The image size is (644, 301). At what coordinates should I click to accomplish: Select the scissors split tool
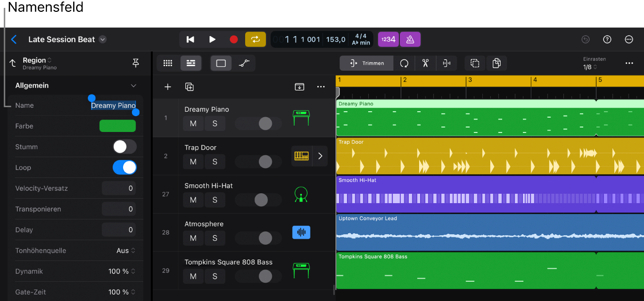[x=425, y=63]
